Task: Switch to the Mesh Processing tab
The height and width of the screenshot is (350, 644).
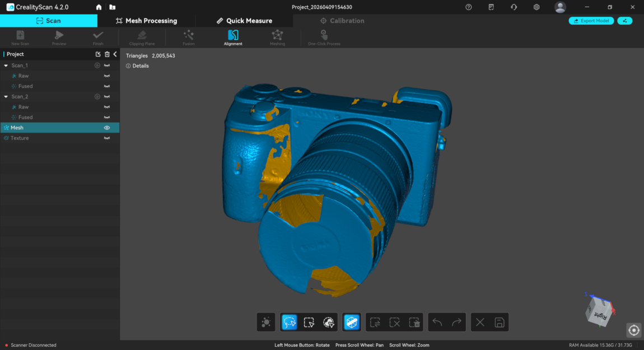Action: click(146, 21)
